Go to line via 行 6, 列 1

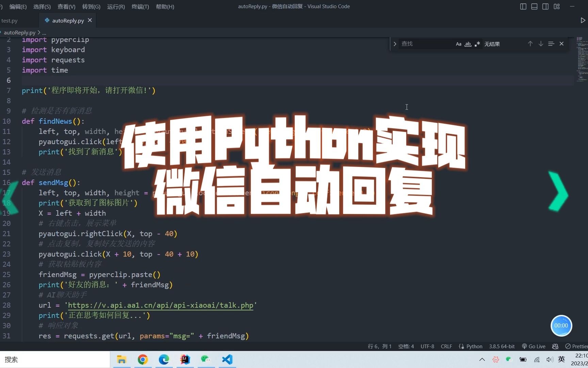coord(379,346)
